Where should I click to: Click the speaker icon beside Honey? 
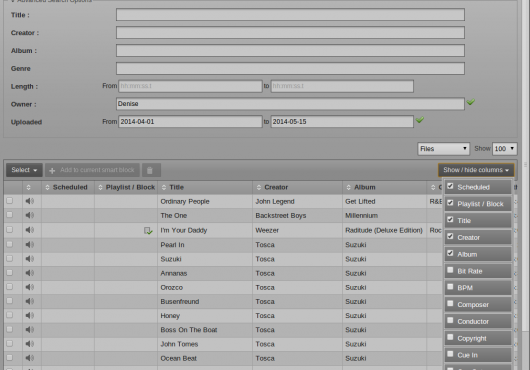30,315
